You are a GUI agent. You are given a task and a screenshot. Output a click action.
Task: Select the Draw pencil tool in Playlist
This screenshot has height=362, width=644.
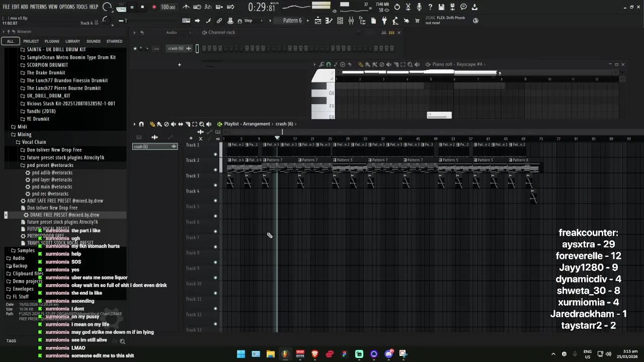pyautogui.click(x=152, y=124)
